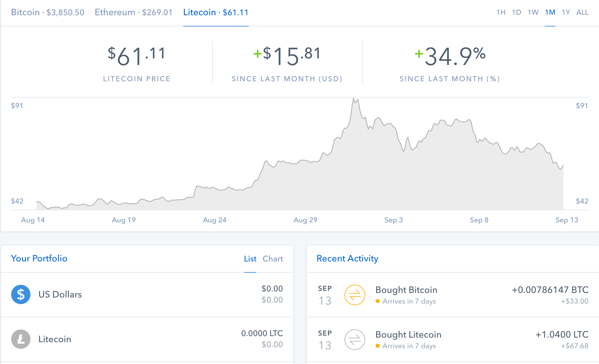The height and width of the screenshot is (364, 599).
Task: Click the left $91 axis label
Action: [17, 106]
